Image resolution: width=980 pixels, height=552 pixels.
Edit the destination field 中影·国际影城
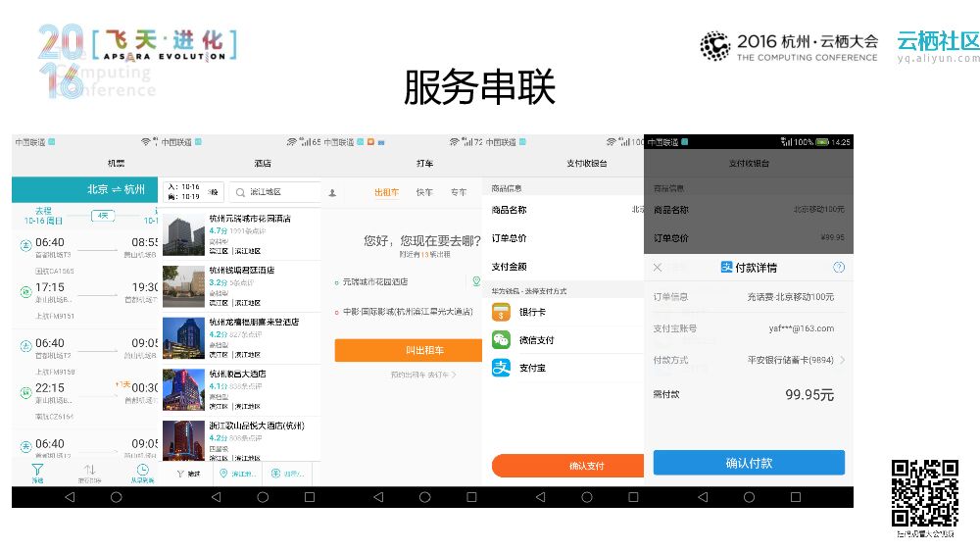[408, 312]
